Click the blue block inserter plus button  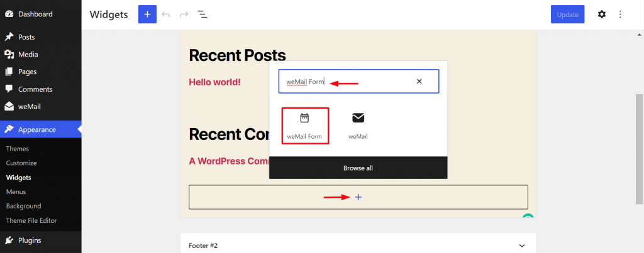(147, 14)
